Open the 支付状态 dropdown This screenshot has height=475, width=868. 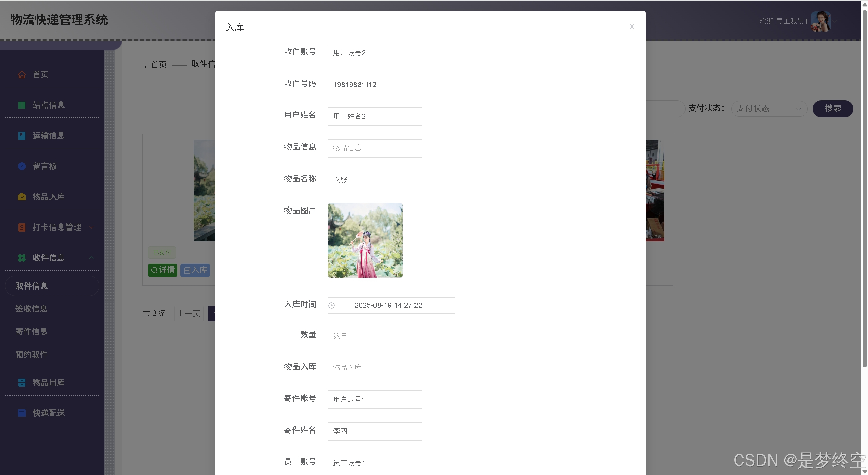(x=769, y=109)
